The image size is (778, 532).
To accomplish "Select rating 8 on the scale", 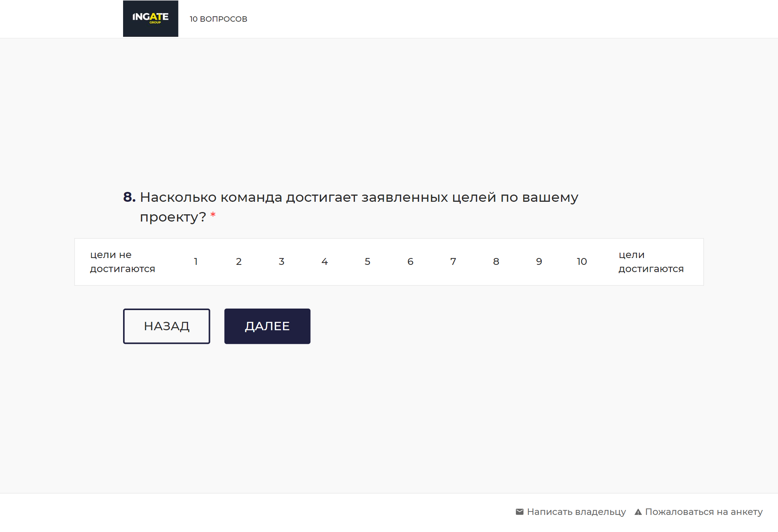I will [496, 262].
